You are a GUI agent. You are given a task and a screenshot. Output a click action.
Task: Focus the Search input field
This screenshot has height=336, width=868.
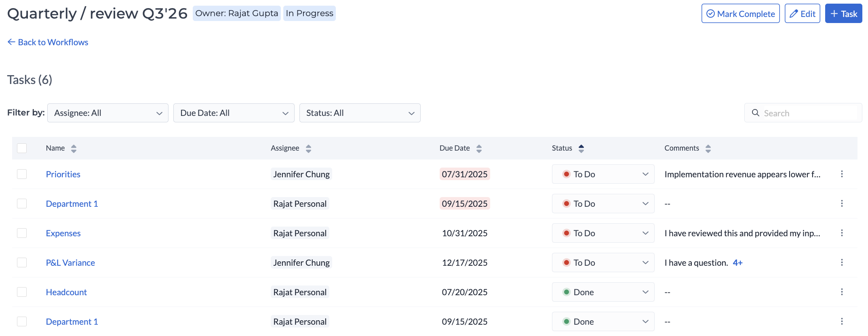pyautogui.click(x=808, y=113)
